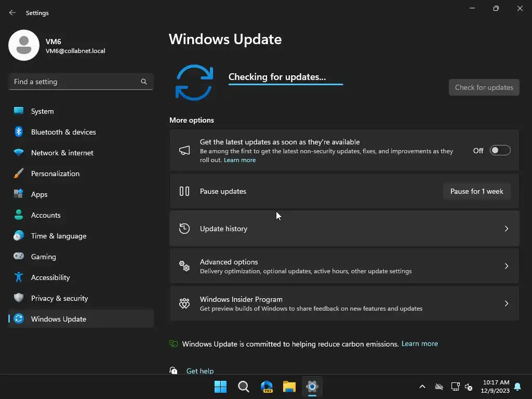532x399 pixels.
Task: Click the back arrow next to Settings
Action: click(12, 12)
